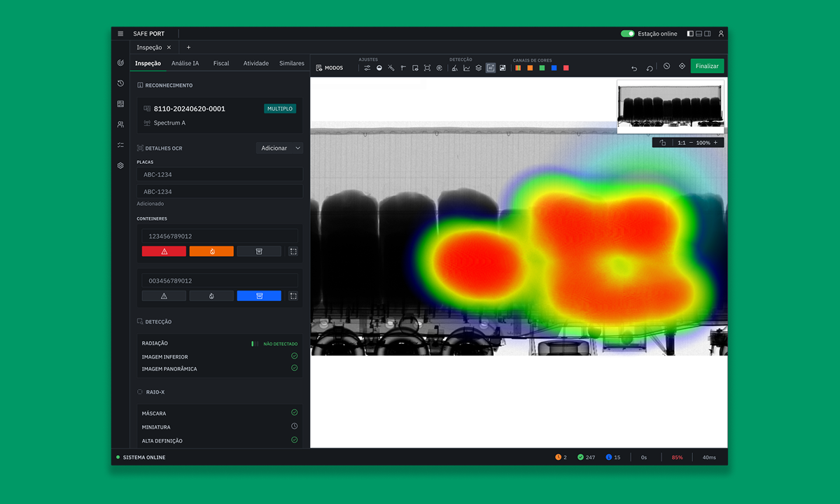The width and height of the screenshot is (840, 504).
Task: Open the table layout icon in sidebar
Action: coord(120,104)
